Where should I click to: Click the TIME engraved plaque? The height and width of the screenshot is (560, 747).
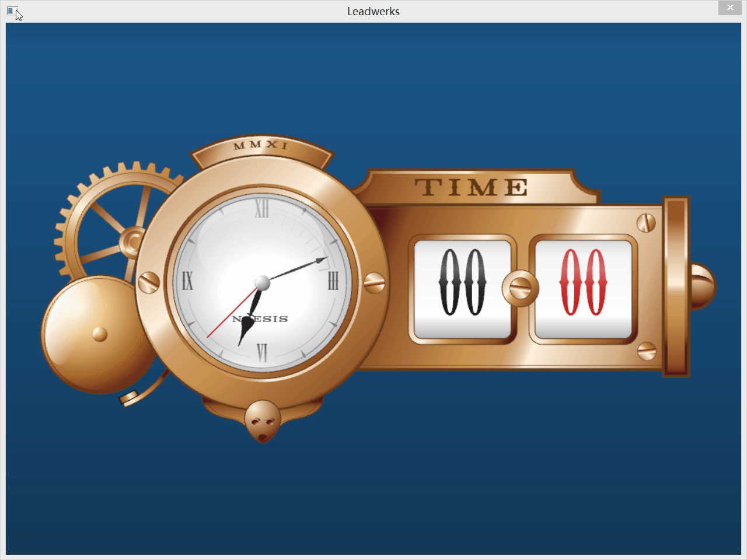point(471,188)
